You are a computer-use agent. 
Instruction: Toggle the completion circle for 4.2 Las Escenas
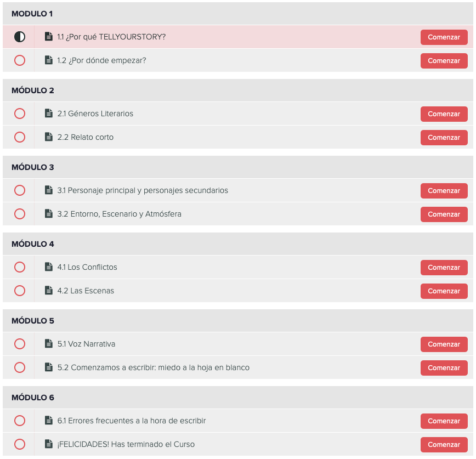click(x=20, y=291)
